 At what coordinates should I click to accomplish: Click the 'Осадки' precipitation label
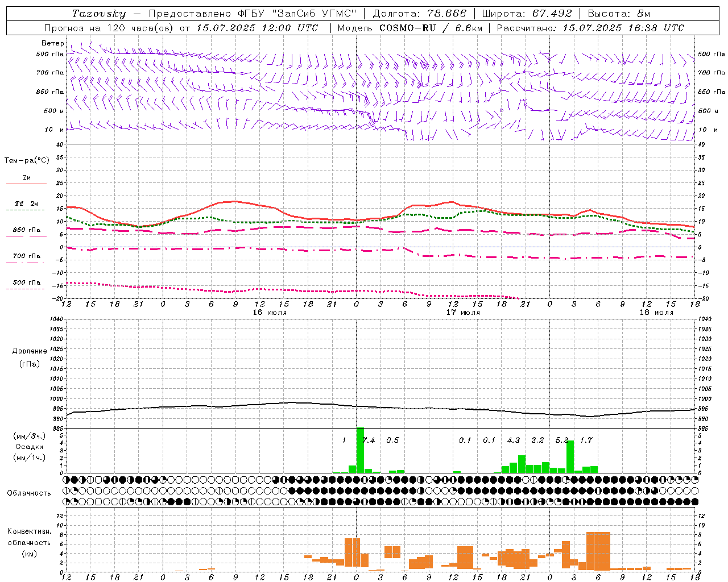pyautogui.click(x=29, y=447)
